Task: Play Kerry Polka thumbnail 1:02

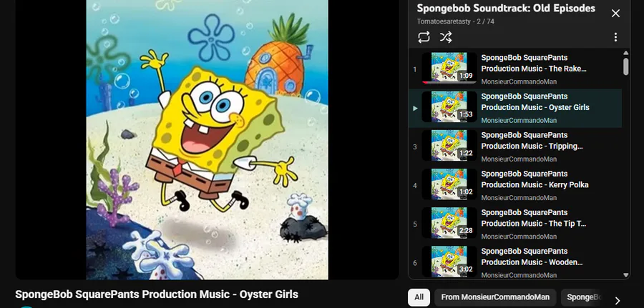Action: (x=450, y=184)
